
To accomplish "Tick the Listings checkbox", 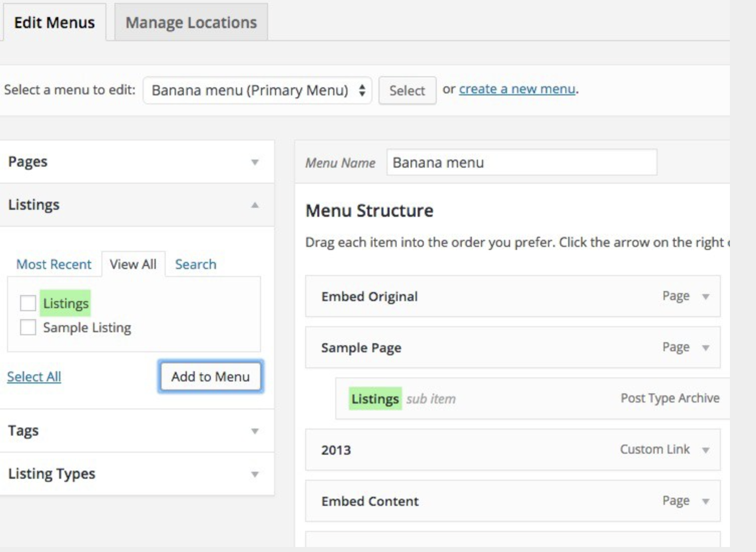I will tap(28, 303).
